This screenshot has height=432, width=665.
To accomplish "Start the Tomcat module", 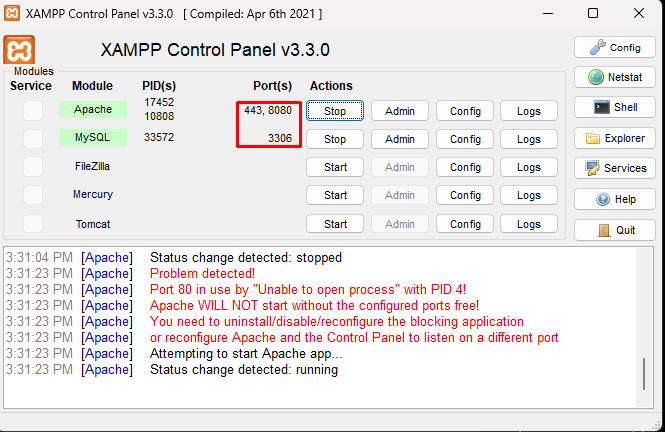I will click(335, 224).
